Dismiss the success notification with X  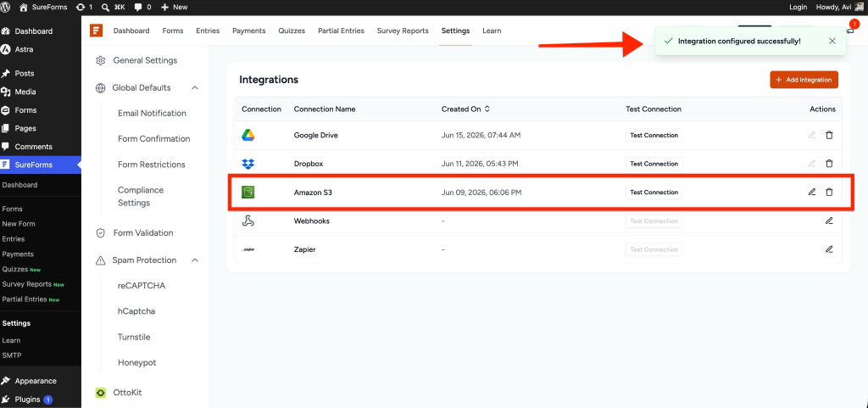click(832, 41)
